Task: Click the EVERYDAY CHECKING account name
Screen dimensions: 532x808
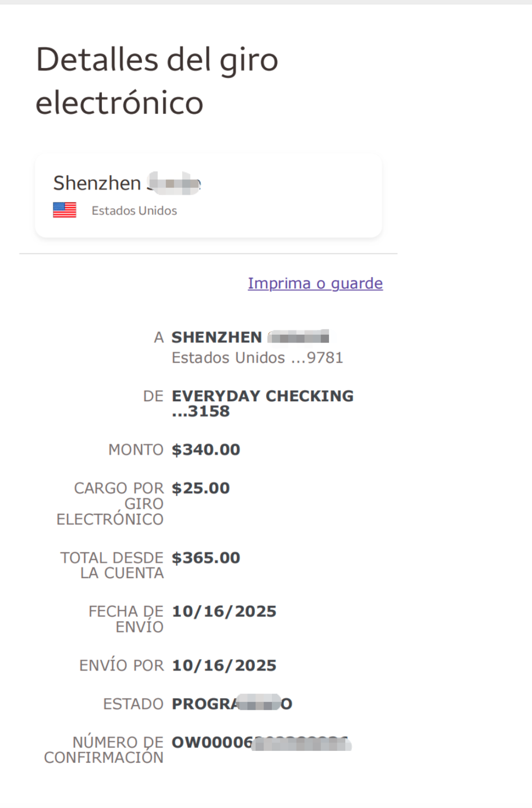Action: click(263, 396)
